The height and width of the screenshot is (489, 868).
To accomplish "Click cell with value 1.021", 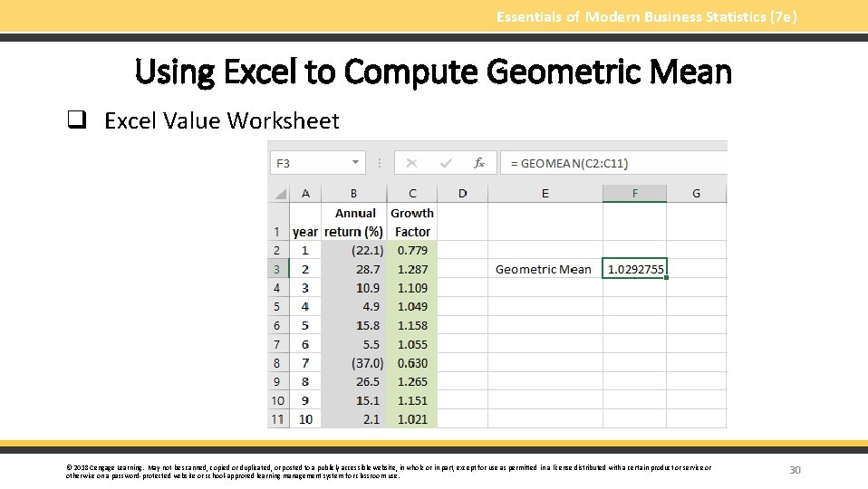I will click(412, 419).
